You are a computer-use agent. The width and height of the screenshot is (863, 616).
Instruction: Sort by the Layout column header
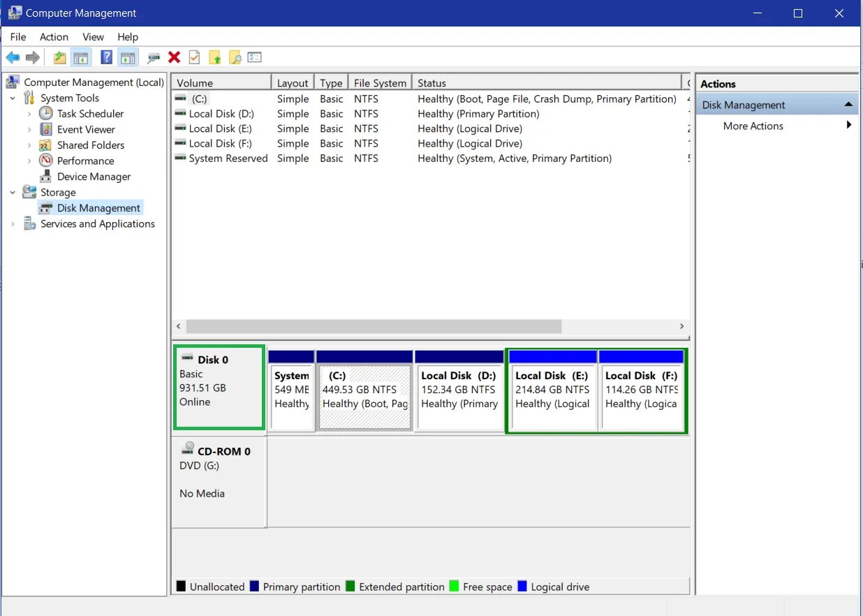tap(293, 82)
